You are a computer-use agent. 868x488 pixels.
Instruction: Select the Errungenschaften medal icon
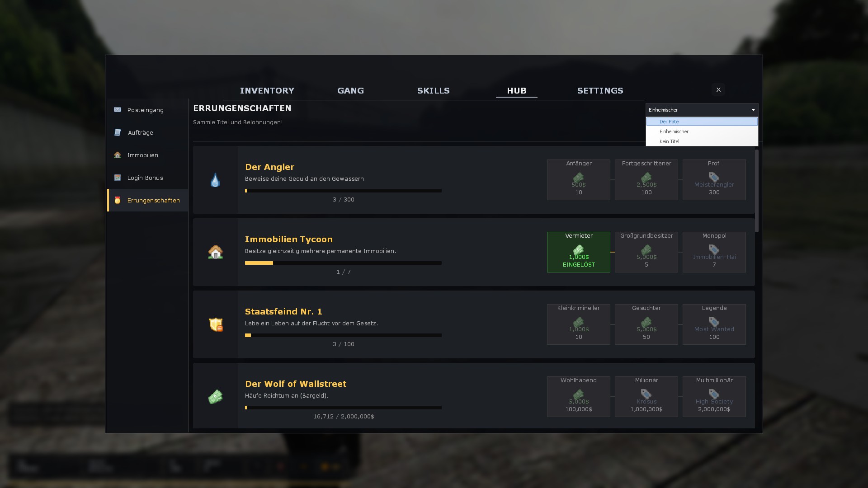118,200
